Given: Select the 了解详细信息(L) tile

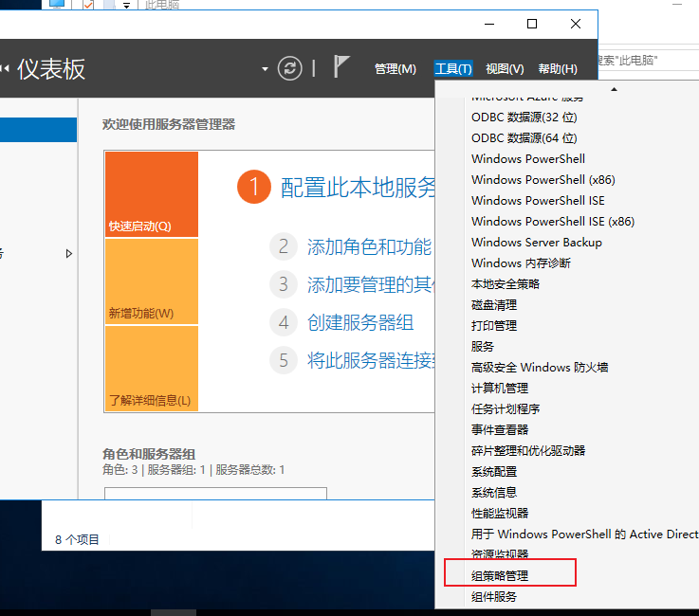Looking at the screenshot, I should click(x=152, y=369).
